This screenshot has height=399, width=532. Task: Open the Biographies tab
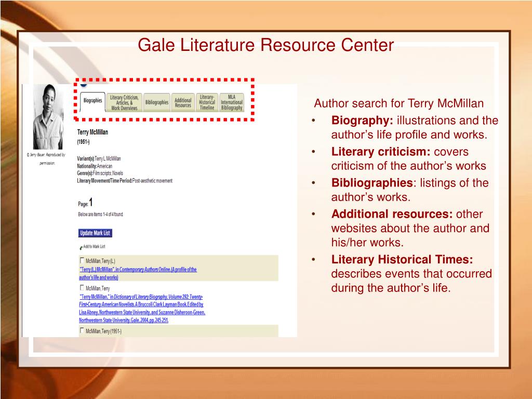(92, 101)
